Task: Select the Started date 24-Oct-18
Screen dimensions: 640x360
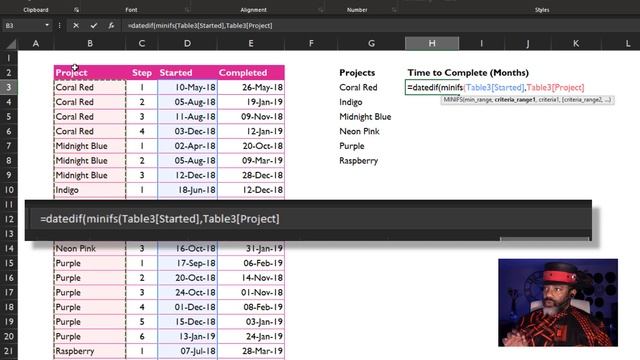Action: 187,292
